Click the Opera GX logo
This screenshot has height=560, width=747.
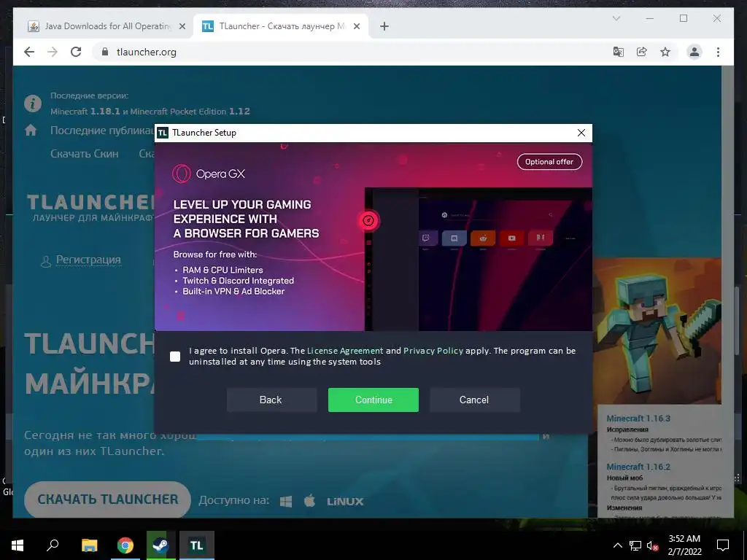click(x=209, y=174)
